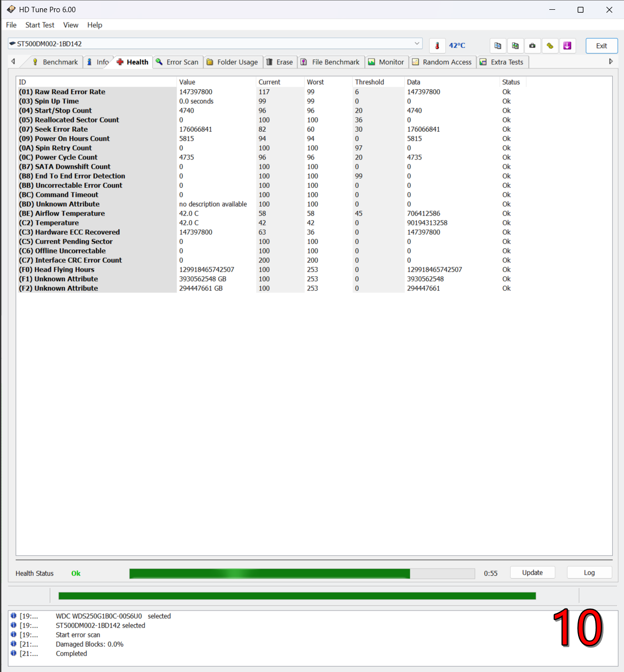Click the copy screenshot to clipboard icon
The image size is (624, 672).
(515, 45)
